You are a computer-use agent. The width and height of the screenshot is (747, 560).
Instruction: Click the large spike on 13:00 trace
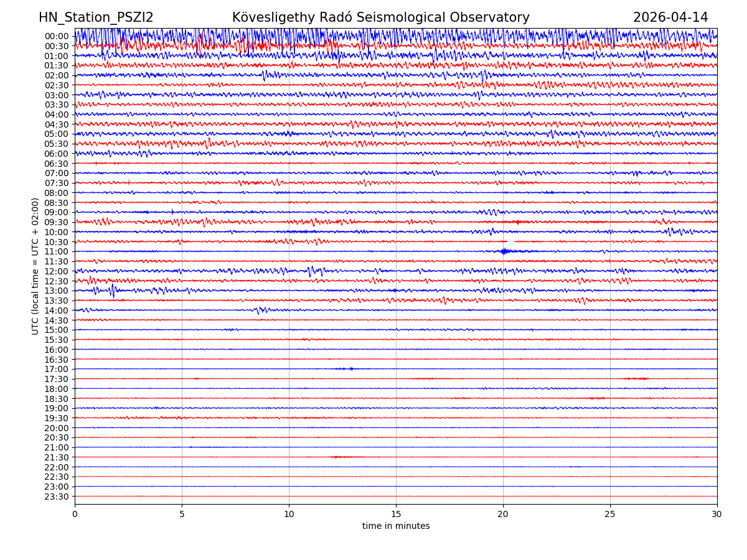[x=113, y=291]
